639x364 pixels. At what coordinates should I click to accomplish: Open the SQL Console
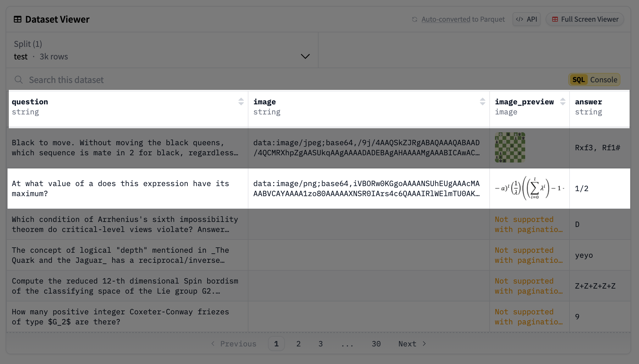[594, 80]
